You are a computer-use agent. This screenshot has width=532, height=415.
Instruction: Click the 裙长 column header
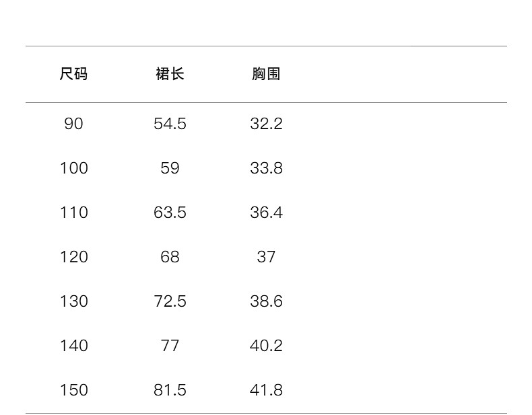tap(170, 74)
